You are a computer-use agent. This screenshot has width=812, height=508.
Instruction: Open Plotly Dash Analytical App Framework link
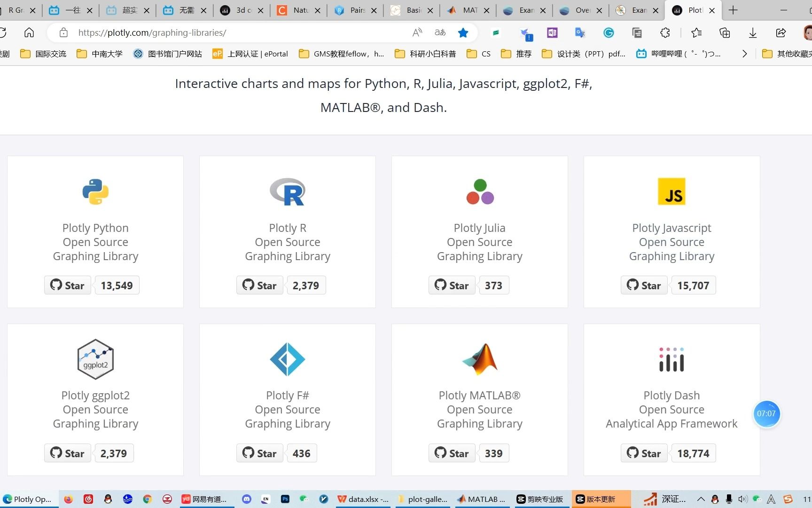click(671, 409)
